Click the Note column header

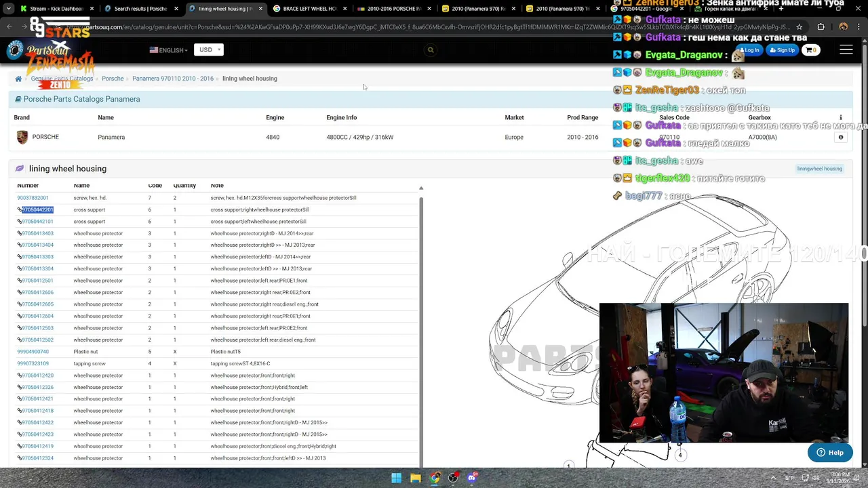(x=217, y=186)
